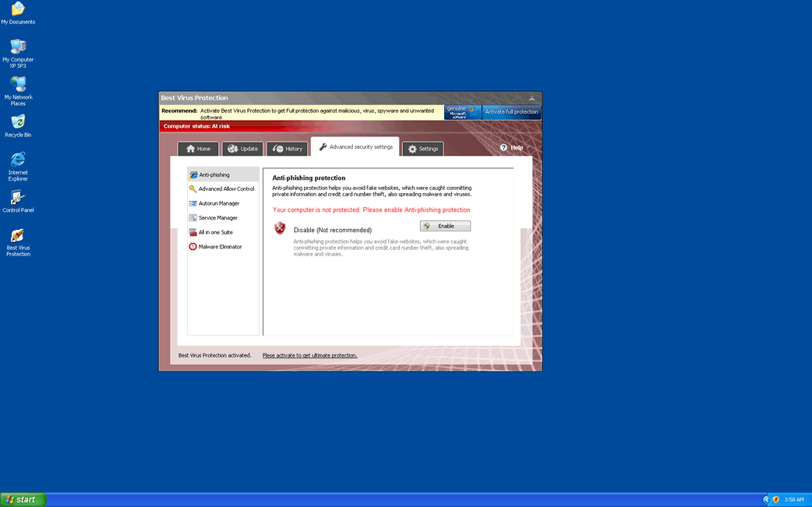
Task: Click the red shield disabled status icon
Action: point(281,228)
